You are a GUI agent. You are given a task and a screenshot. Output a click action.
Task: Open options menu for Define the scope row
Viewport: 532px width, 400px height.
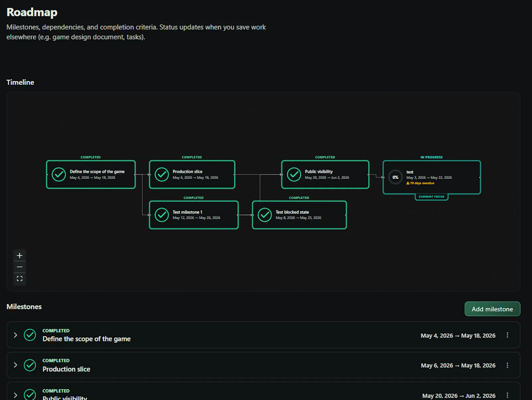click(507, 335)
